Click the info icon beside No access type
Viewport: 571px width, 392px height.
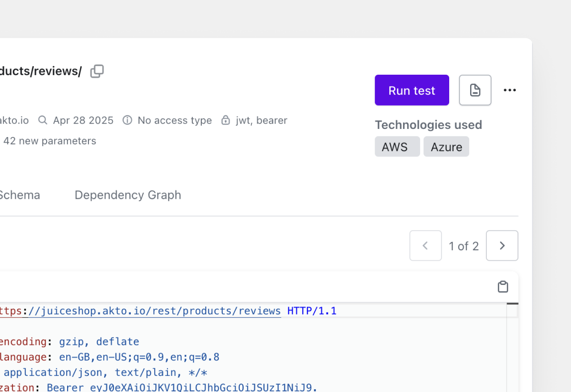(x=127, y=120)
